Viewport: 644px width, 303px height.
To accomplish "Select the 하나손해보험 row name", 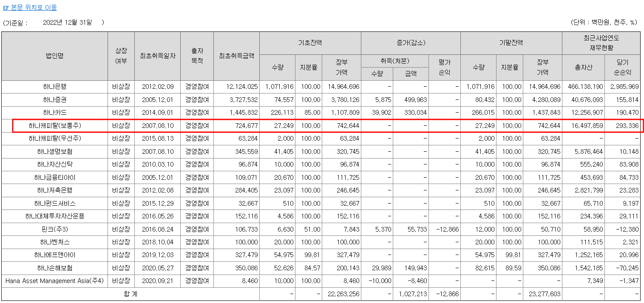I will tap(54, 268).
